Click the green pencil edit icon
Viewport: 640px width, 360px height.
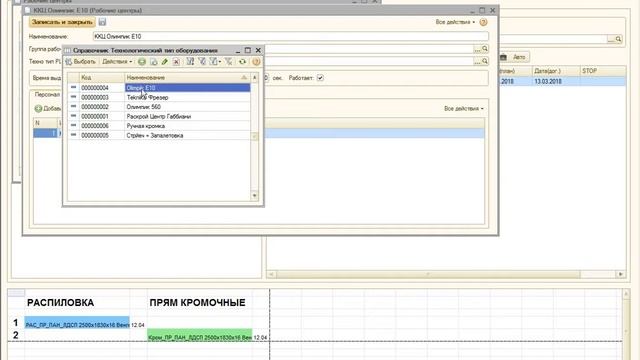[x=164, y=62]
